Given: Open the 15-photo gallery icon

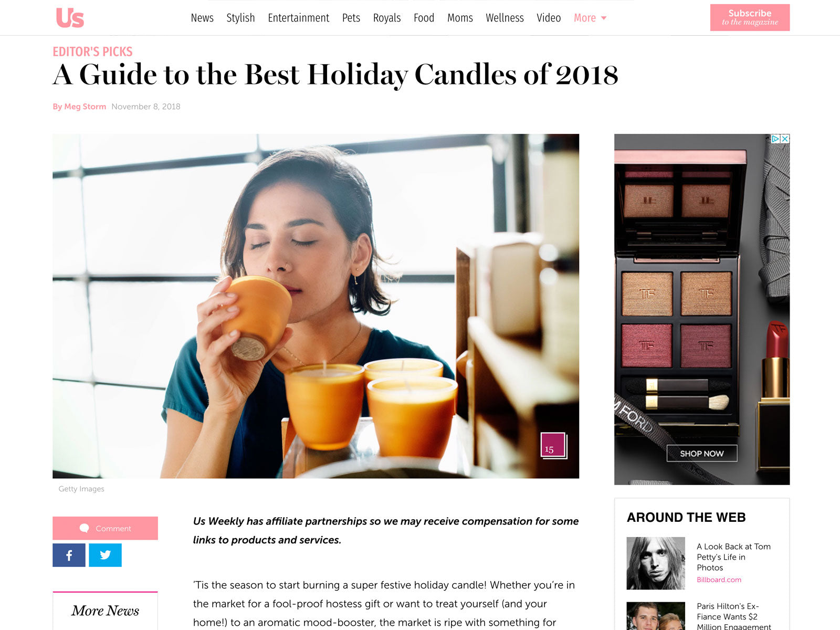Looking at the screenshot, I should tap(553, 446).
